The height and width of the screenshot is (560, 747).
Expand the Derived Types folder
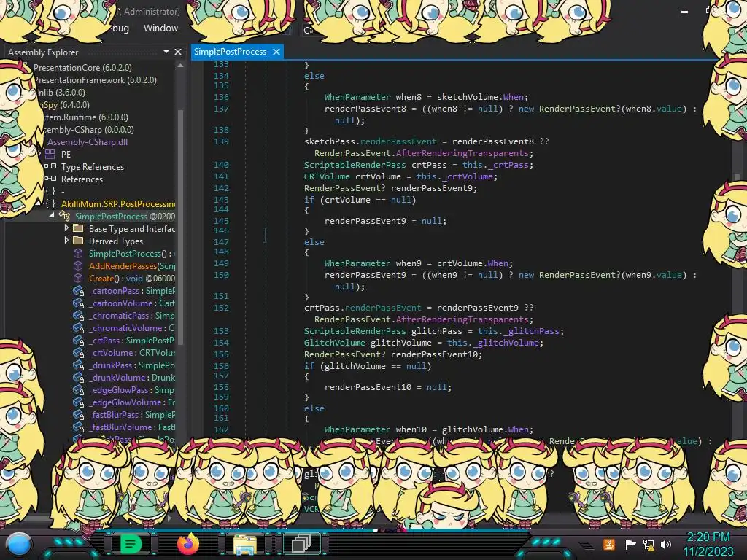pos(66,241)
